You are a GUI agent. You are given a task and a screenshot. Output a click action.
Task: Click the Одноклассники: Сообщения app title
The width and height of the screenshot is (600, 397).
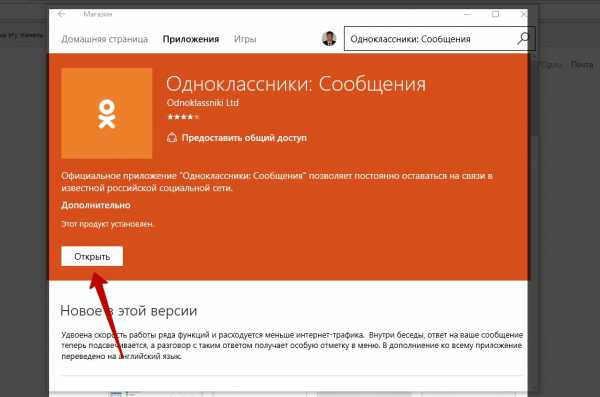click(x=296, y=84)
